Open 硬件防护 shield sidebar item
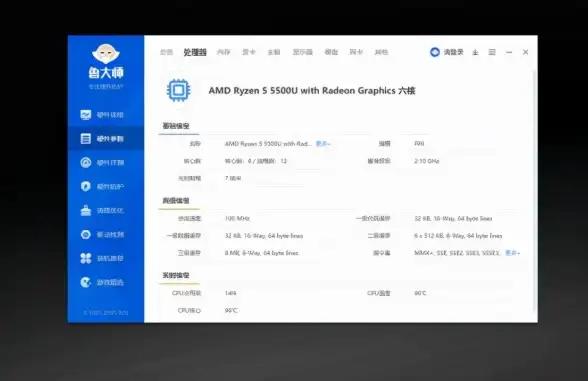This screenshot has height=381, width=588. (x=102, y=186)
